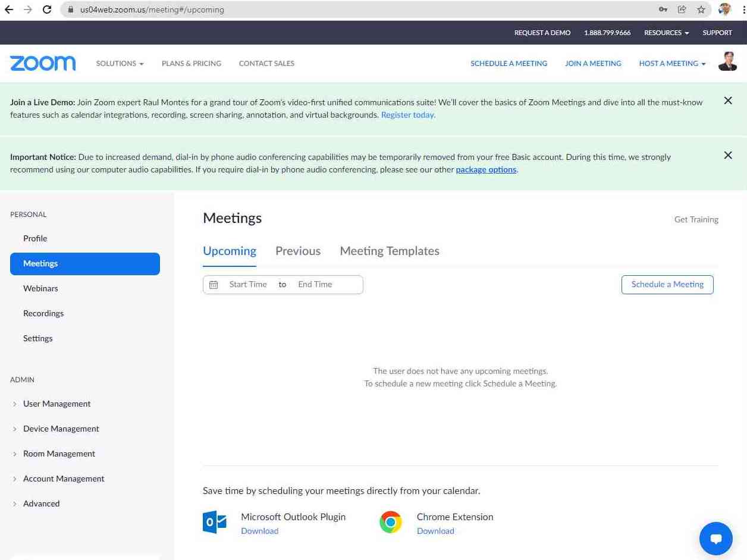Click the Schedule a Meeting outlined button
The width and height of the screenshot is (747, 560).
pyautogui.click(x=667, y=285)
